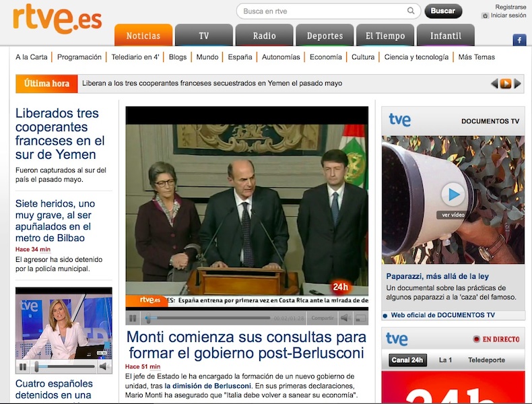Pause the small newscast video
The width and height of the screenshot is (532, 404).
click(23, 367)
